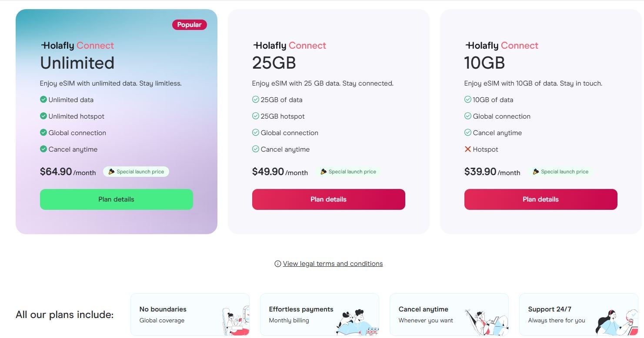
Task: Click the Cancel anytime hammock illustration
Action: 485,321
